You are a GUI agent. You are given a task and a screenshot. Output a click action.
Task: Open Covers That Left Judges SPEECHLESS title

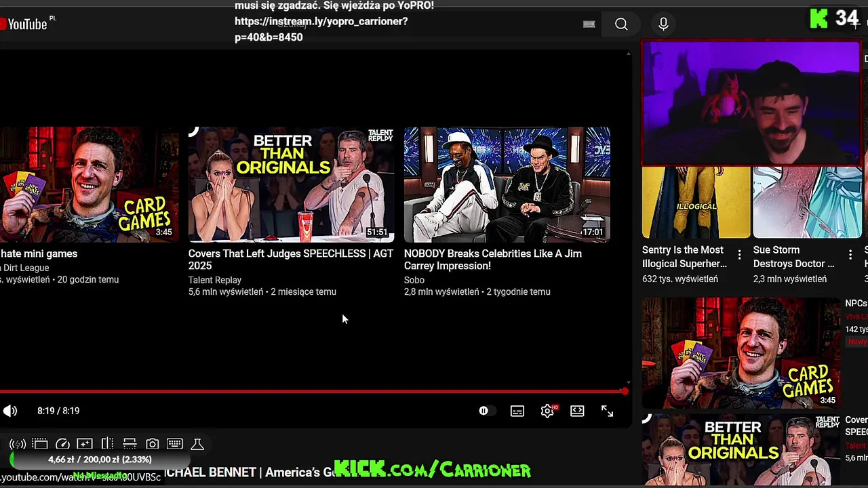coord(291,260)
